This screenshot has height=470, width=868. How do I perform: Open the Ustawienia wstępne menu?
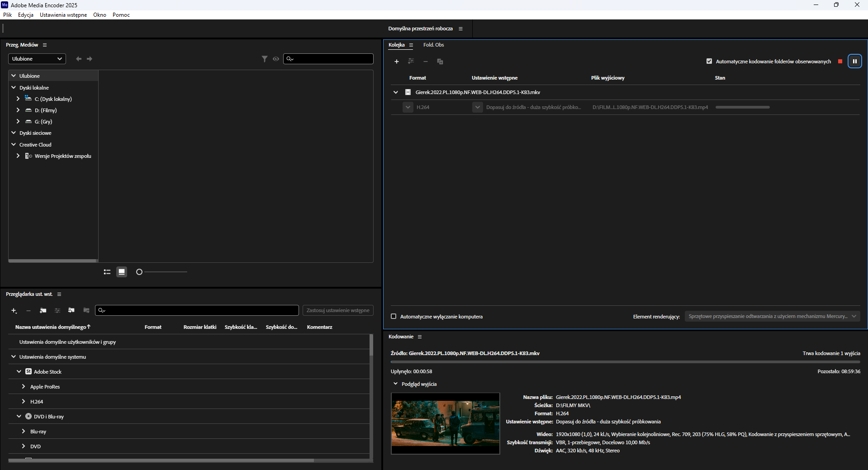pos(63,15)
